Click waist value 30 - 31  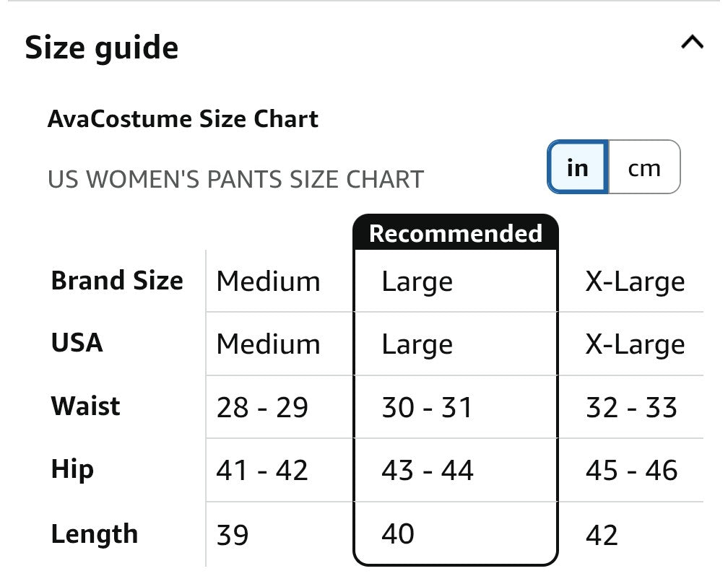pyautogui.click(x=427, y=408)
